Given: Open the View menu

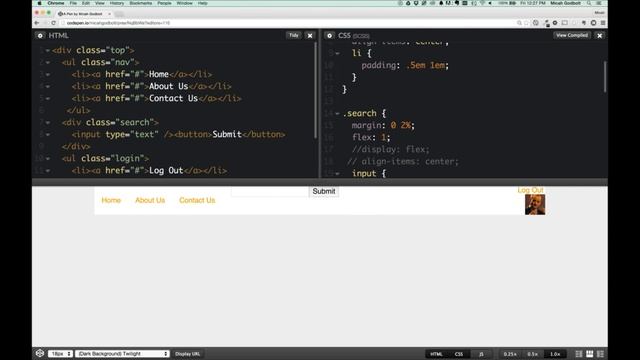Looking at the screenshot, I should pyautogui.click(x=100, y=3).
